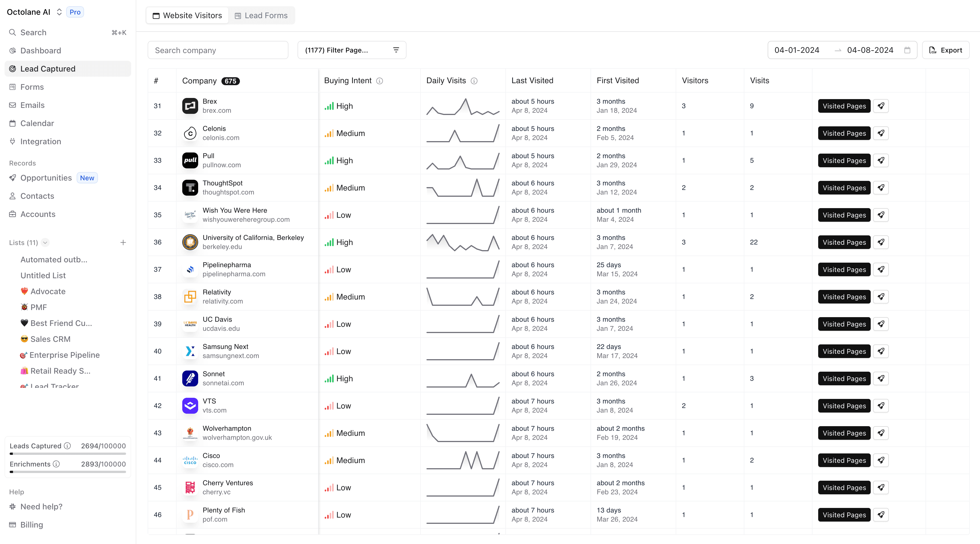Open the calendar icon in date range
980x544 pixels.
[x=907, y=50]
